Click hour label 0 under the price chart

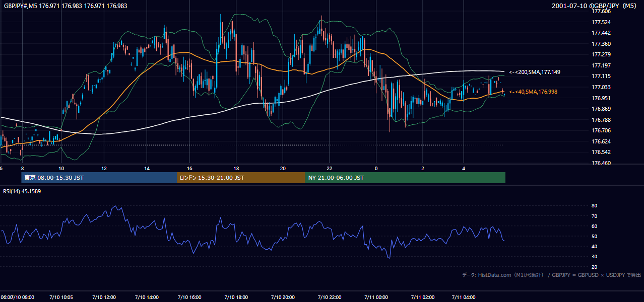pos(376,168)
